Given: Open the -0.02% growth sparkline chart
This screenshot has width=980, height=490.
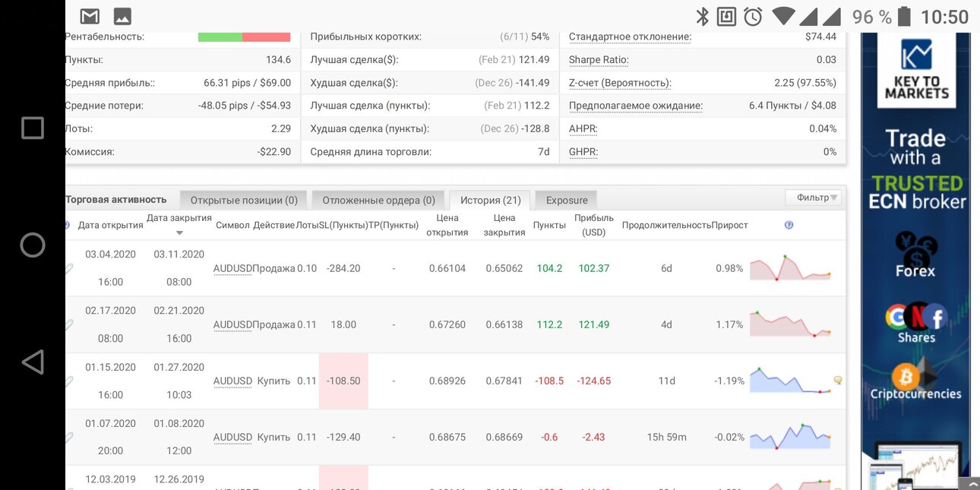Looking at the screenshot, I should point(790,437).
